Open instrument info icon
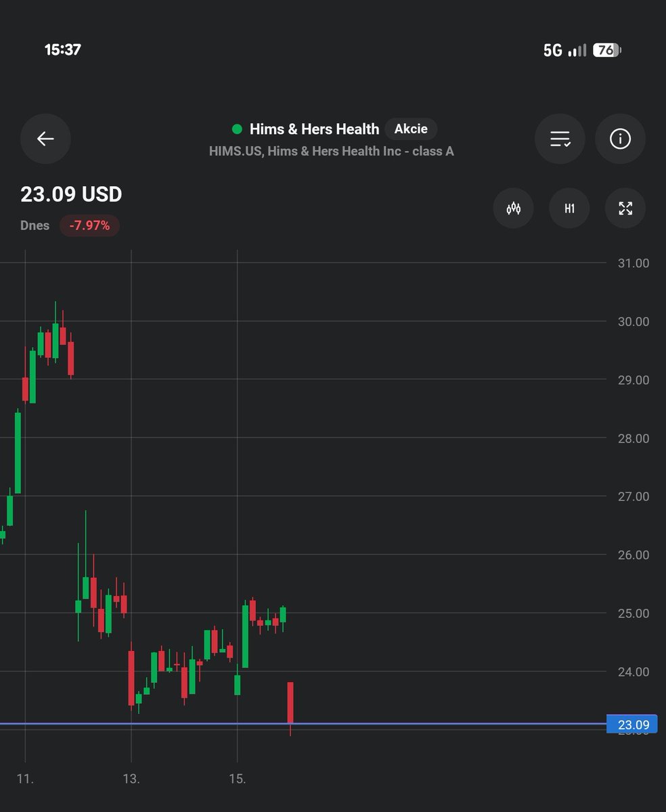The height and width of the screenshot is (812, 666). pyautogui.click(x=620, y=139)
